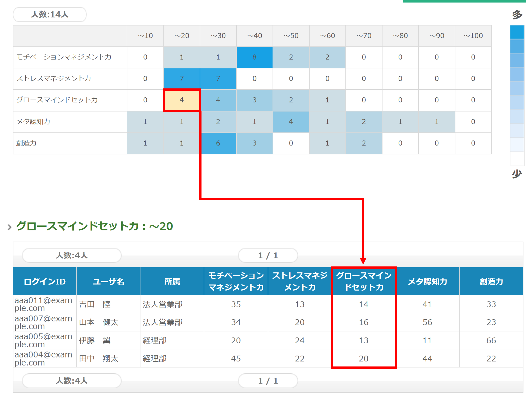Click the top 人数:4人 count label
The image size is (532, 398).
point(72,256)
